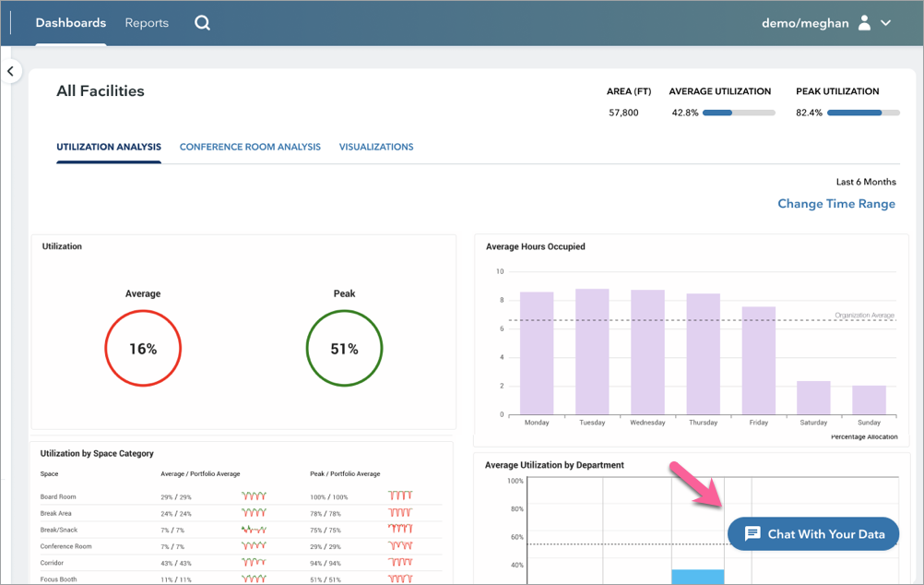
Task: Click the Change Time Range link
Action: click(835, 204)
